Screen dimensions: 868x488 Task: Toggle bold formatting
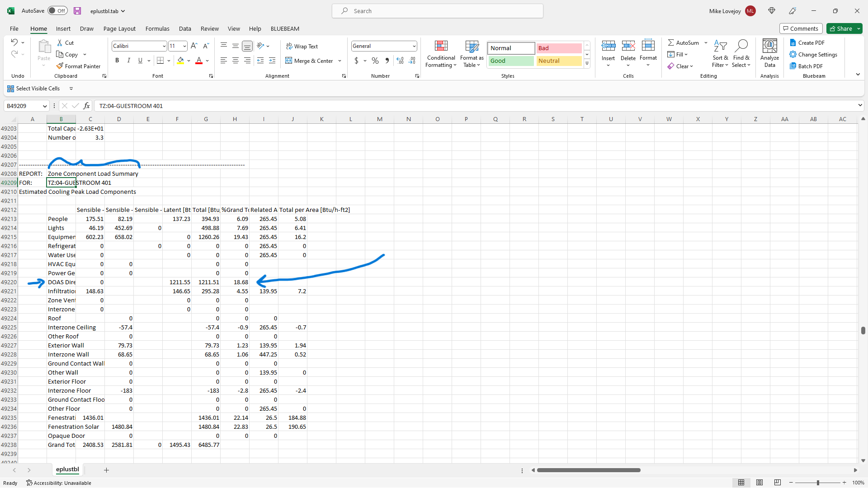(x=117, y=60)
